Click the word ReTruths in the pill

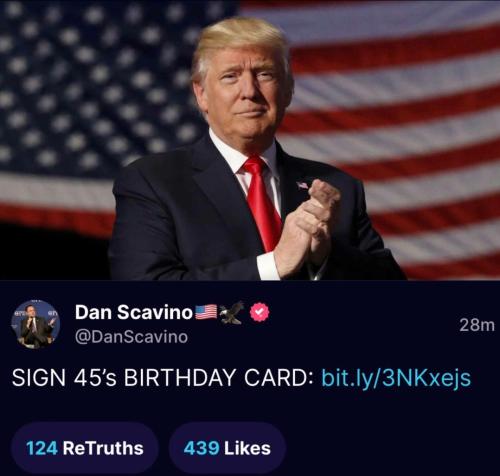[x=103, y=448]
